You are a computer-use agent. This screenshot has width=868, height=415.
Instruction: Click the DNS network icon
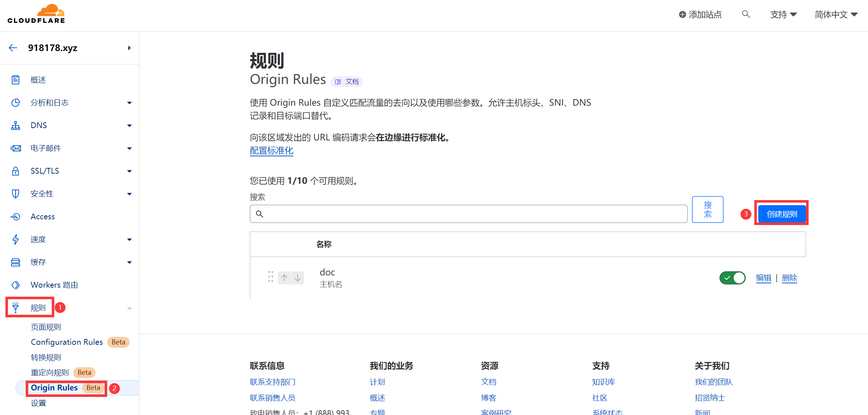point(16,125)
